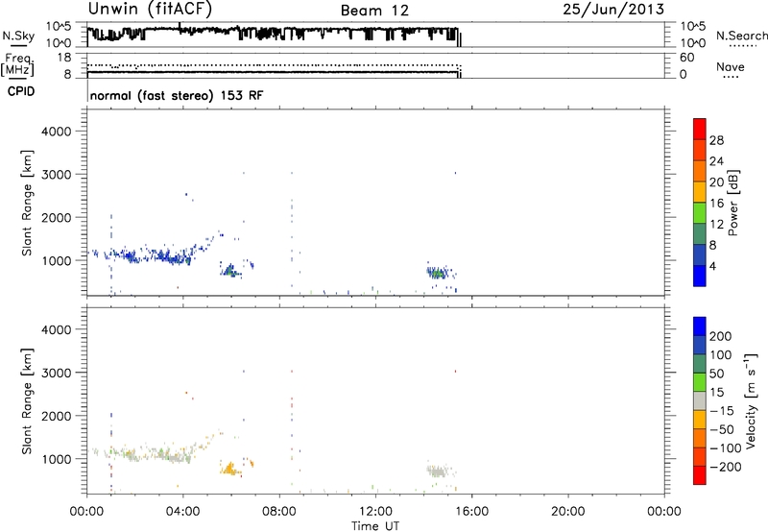Click the '4' power colorbar label
This screenshot has height=532, width=768.
pyautogui.click(x=713, y=266)
